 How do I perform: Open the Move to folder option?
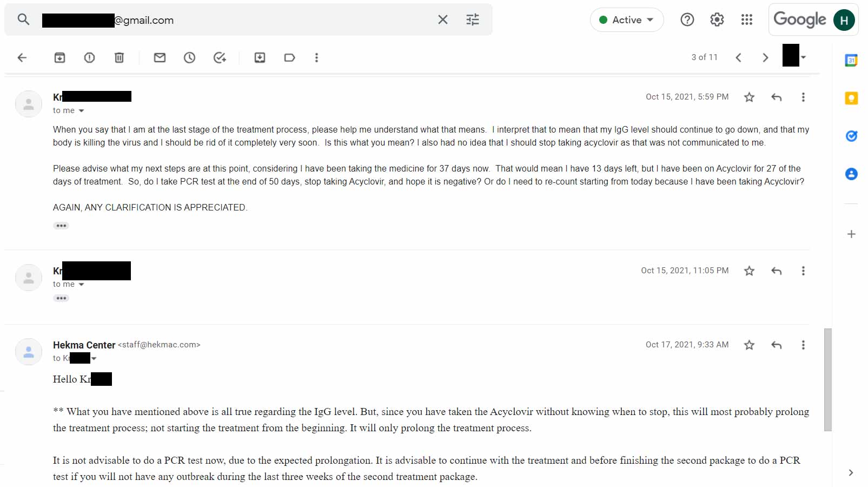click(260, 57)
